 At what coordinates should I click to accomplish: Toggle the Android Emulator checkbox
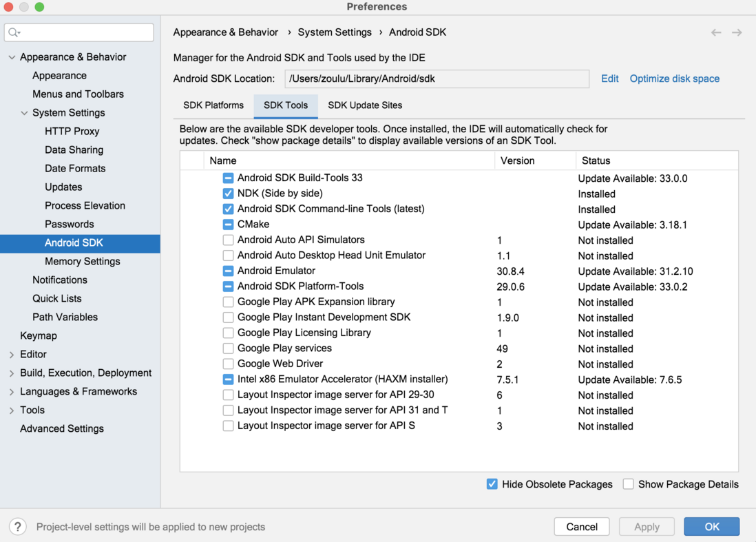[228, 271]
